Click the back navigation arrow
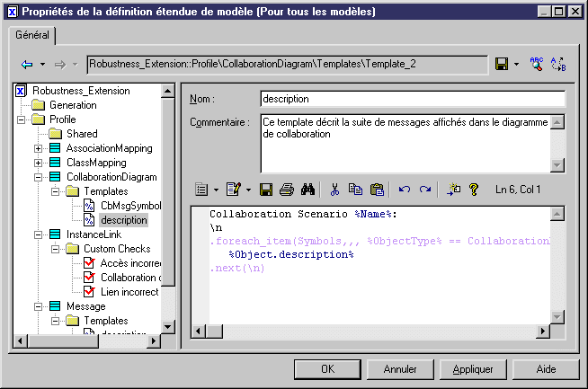The image size is (588, 389). [27, 65]
